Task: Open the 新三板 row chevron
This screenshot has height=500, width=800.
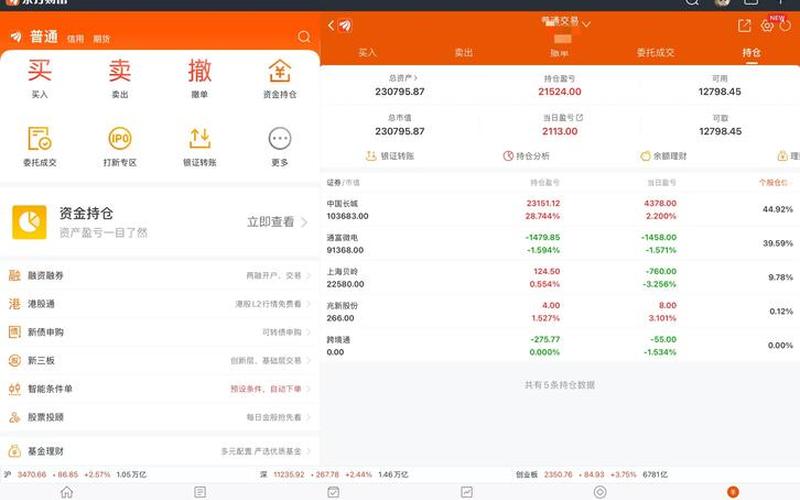Action: (308, 361)
